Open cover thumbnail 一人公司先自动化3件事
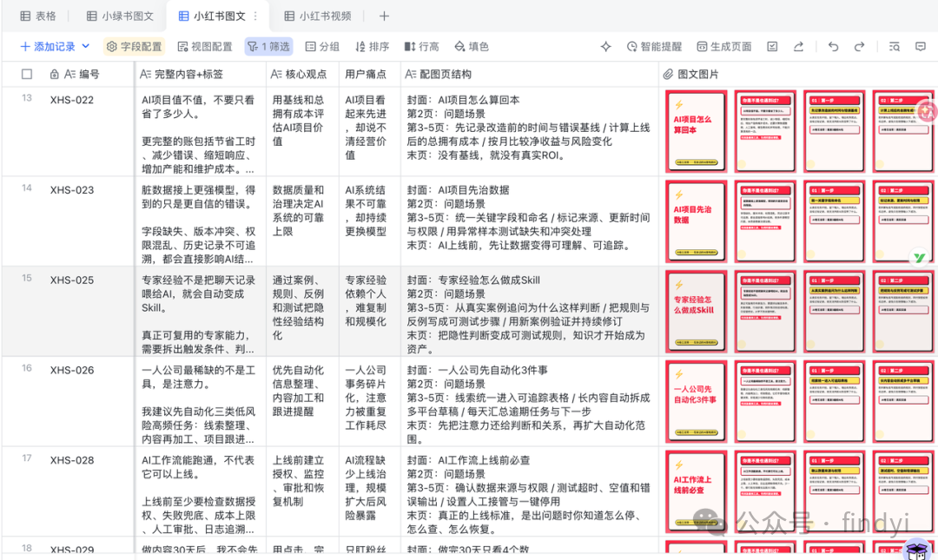The width and height of the screenshot is (938, 560). tap(697, 401)
